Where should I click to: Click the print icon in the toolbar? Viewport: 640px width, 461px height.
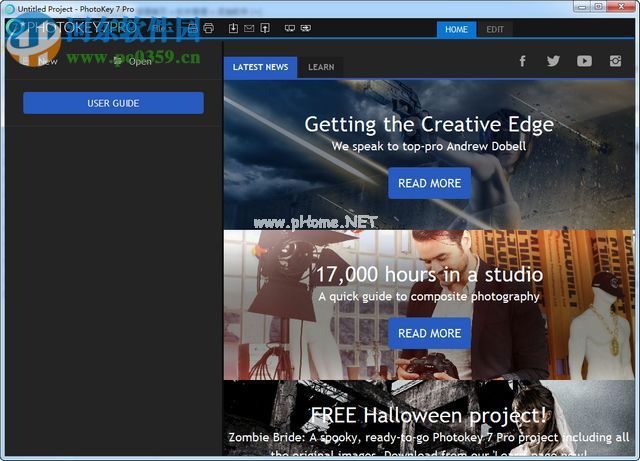[x=209, y=28]
